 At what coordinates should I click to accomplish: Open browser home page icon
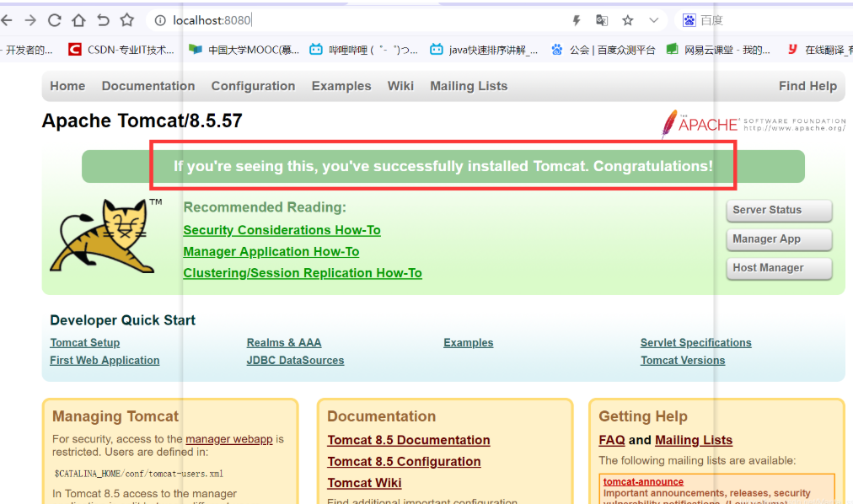[x=79, y=21]
